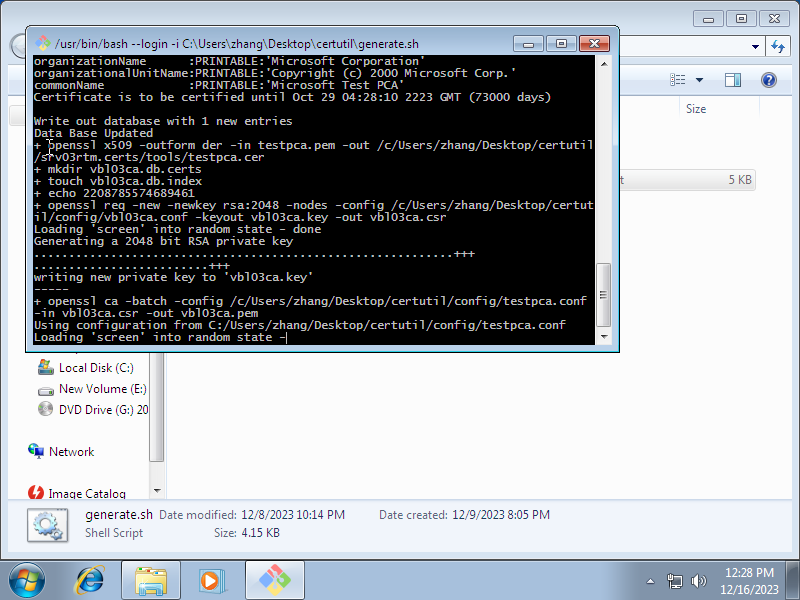This screenshot has height=600, width=800.
Task: Open Windows Explorer from taskbar
Action: point(151,580)
